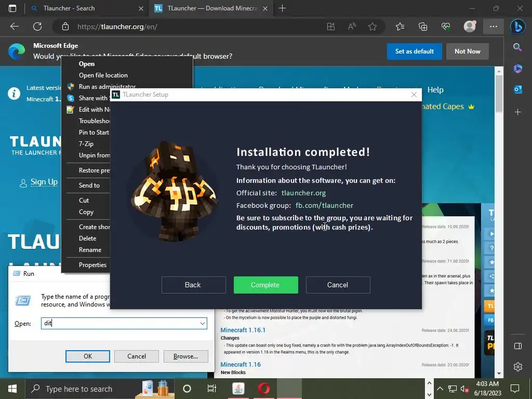The image size is (532, 399).
Task: Open the Minecraft 1.16.1 changelog link
Action: tap(243, 330)
